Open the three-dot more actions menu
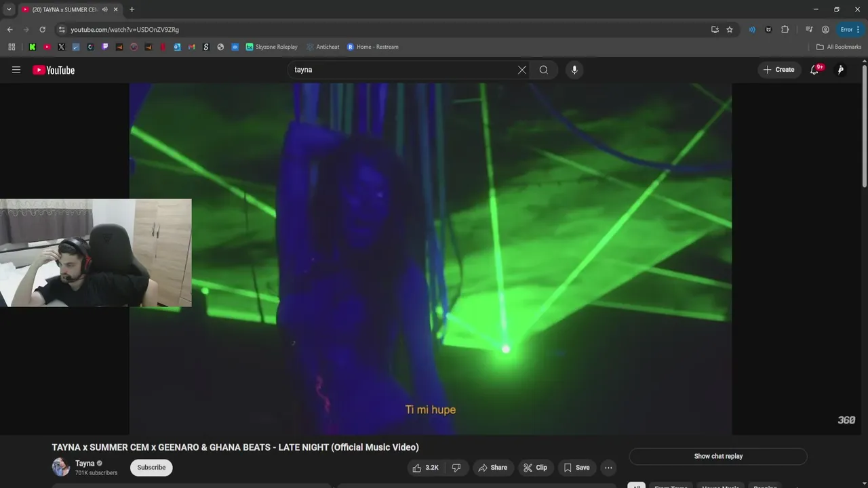The height and width of the screenshot is (488, 868). tap(608, 468)
